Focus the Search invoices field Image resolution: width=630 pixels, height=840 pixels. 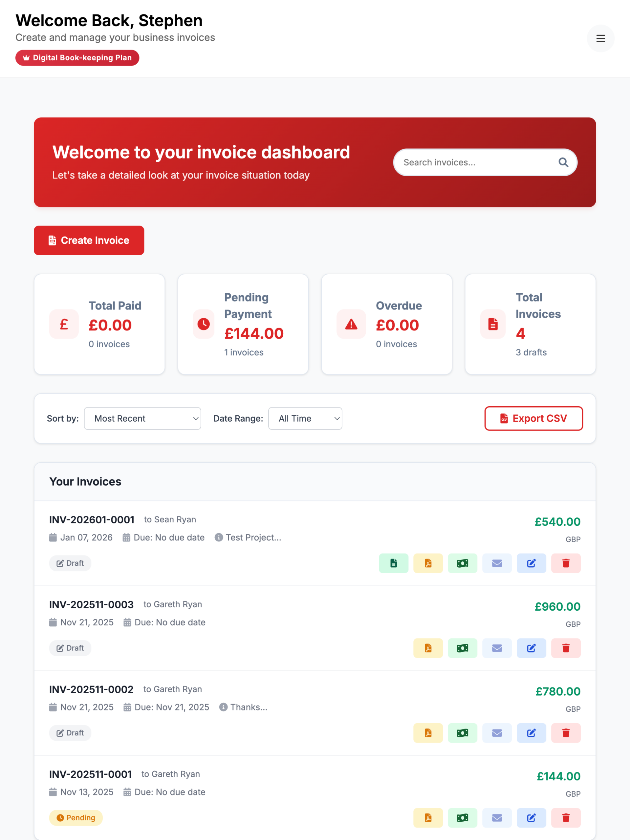tap(475, 162)
